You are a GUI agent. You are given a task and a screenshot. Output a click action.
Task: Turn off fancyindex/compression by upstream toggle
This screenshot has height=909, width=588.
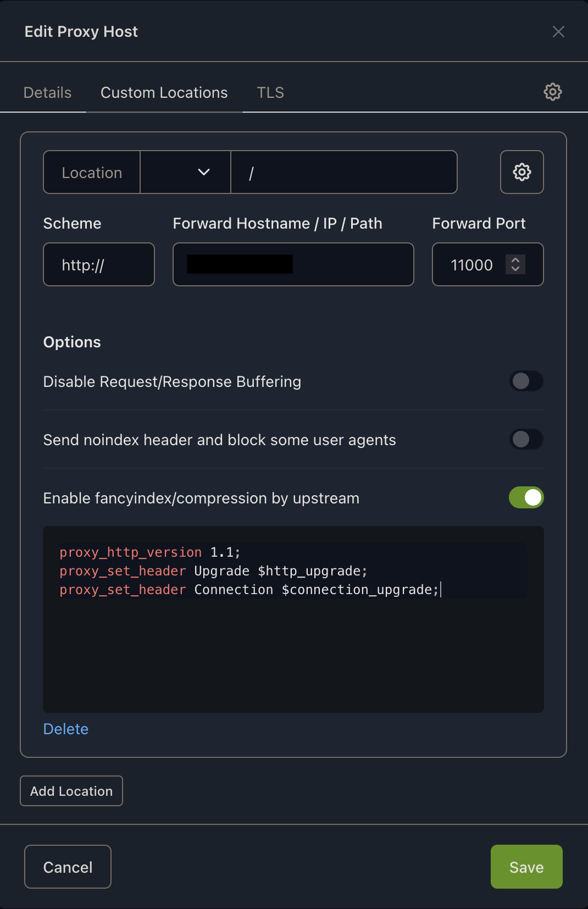526,497
